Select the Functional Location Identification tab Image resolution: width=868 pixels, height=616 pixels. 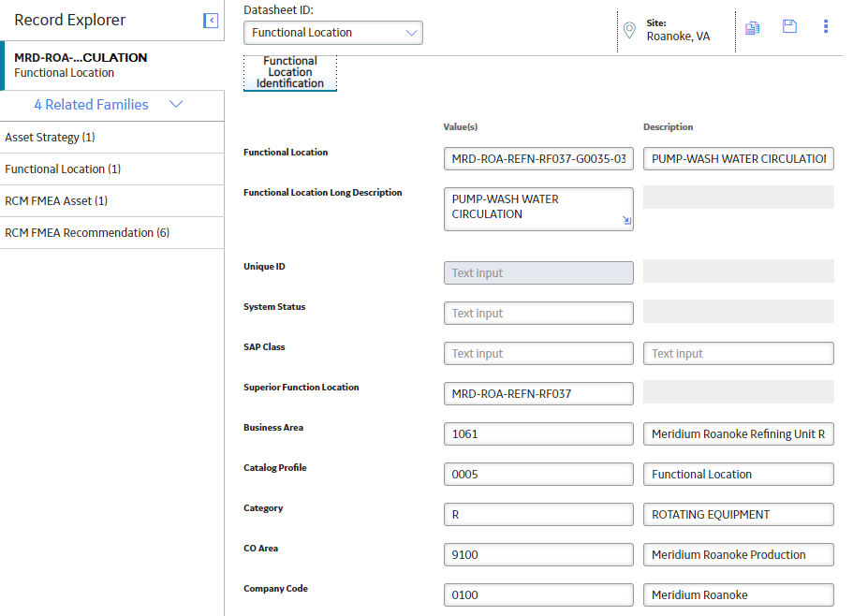[x=290, y=72]
